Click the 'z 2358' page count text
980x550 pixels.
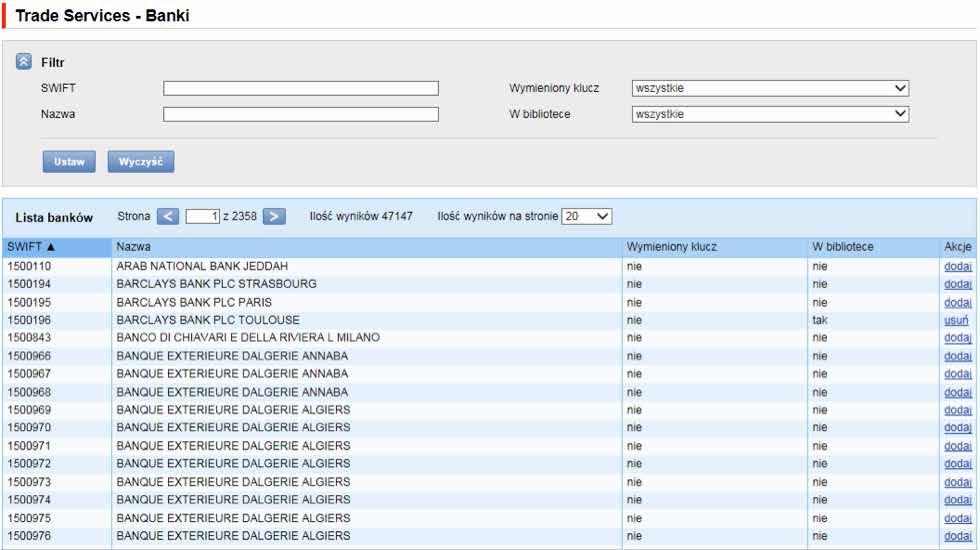pyautogui.click(x=240, y=216)
